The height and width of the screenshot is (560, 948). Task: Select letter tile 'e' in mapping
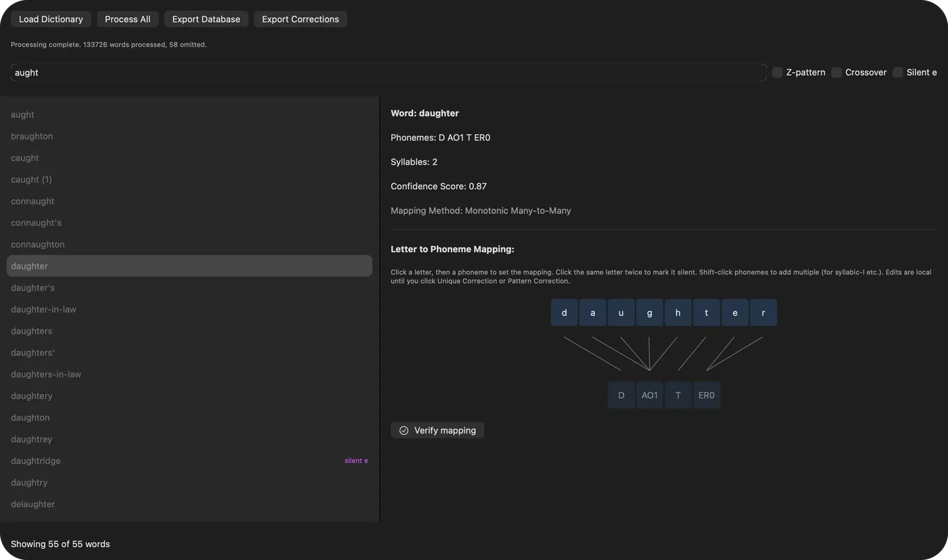734,313
